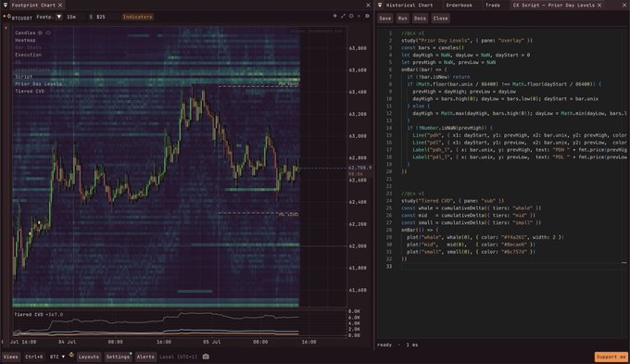Image resolution: width=630 pixels, height=364 pixels.
Task: Click the 63,000 price axis label
Action: [x=358, y=136]
